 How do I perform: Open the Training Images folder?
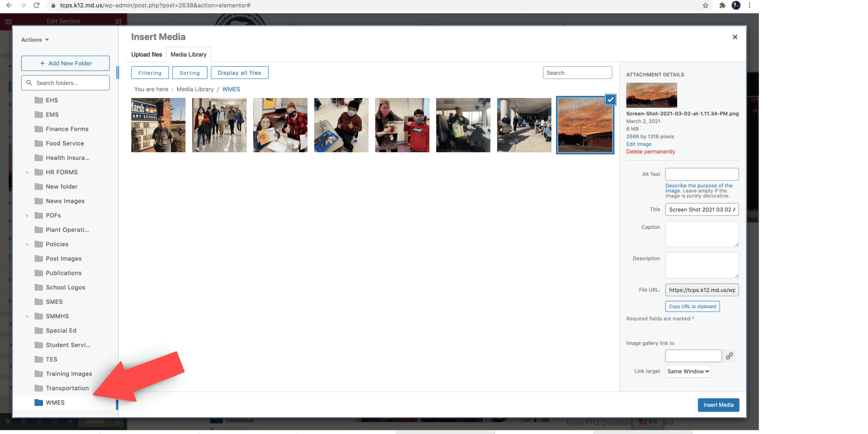[x=69, y=374]
